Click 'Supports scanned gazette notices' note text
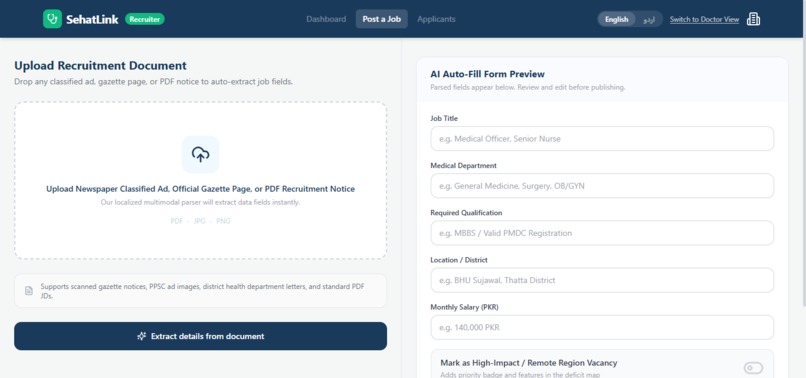This screenshot has width=806, height=378. coord(203,291)
